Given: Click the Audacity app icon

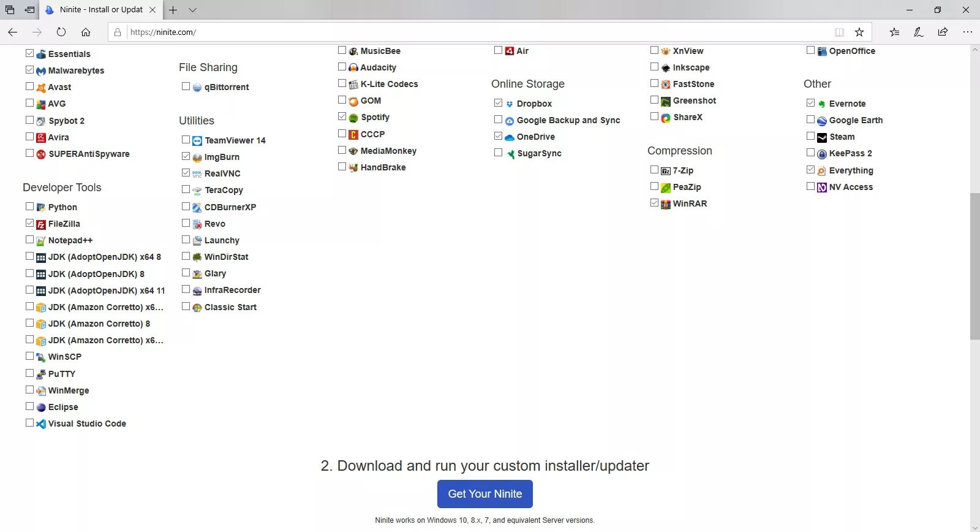Looking at the screenshot, I should (x=353, y=68).
